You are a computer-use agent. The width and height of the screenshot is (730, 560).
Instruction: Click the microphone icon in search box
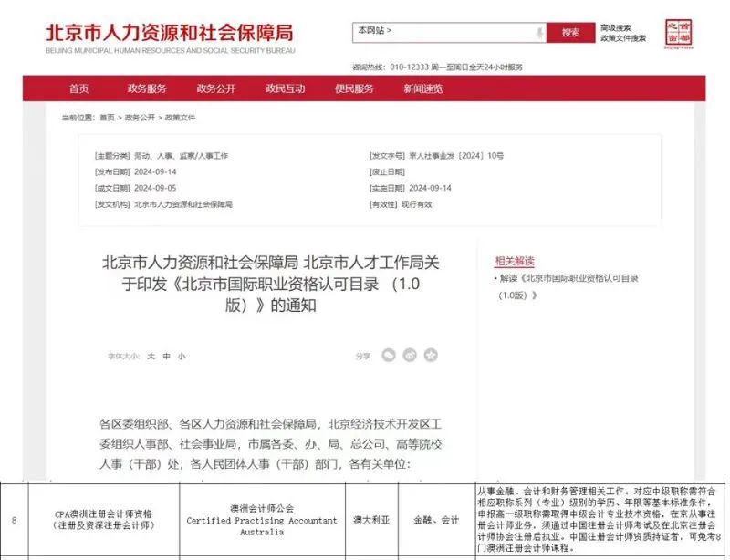click(x=537, y=32)
